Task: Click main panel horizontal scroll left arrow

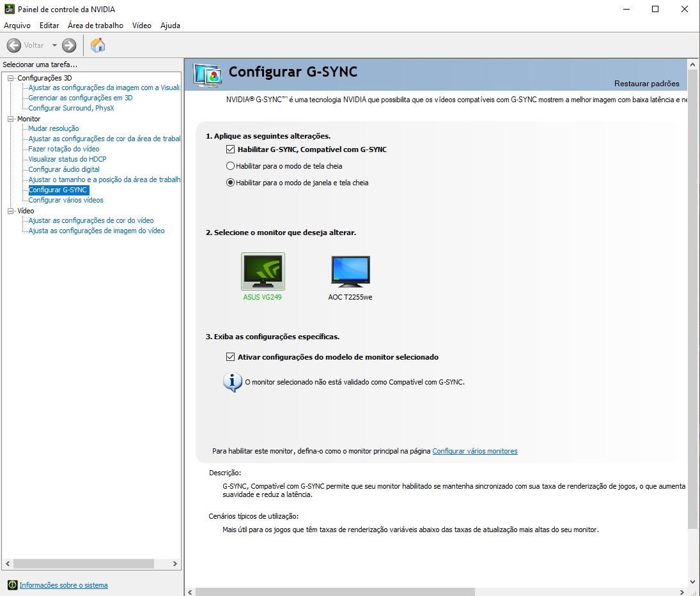Action: (x=190, y=592)
